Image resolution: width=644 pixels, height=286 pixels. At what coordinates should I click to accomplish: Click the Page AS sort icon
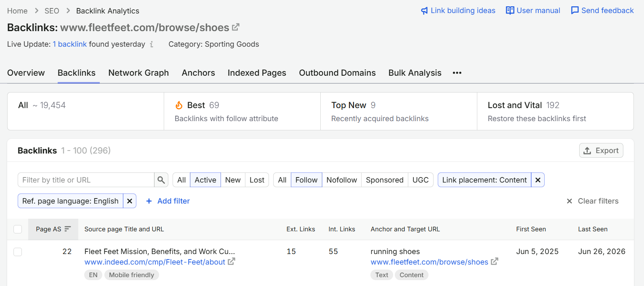[x=68, y=229]
